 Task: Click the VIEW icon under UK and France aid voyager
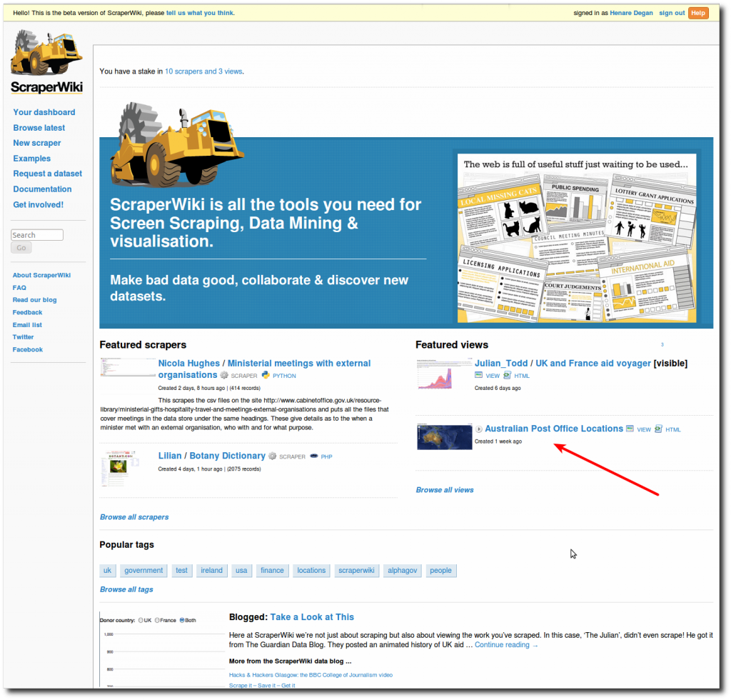(478, 376)
